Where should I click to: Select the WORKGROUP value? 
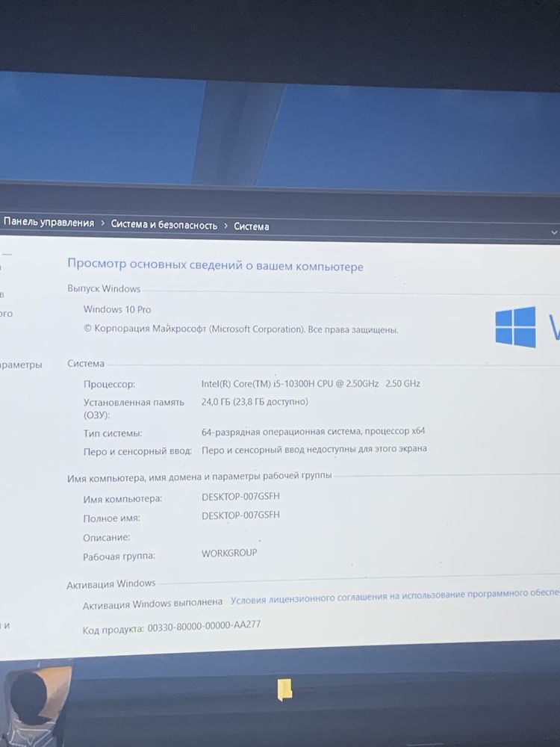229,553
